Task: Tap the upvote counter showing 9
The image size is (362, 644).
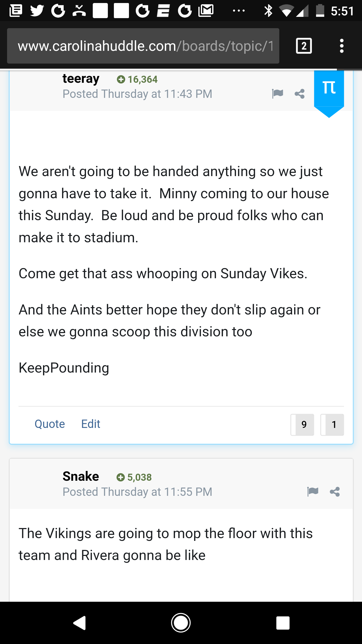Action: [x=302, y=425]
